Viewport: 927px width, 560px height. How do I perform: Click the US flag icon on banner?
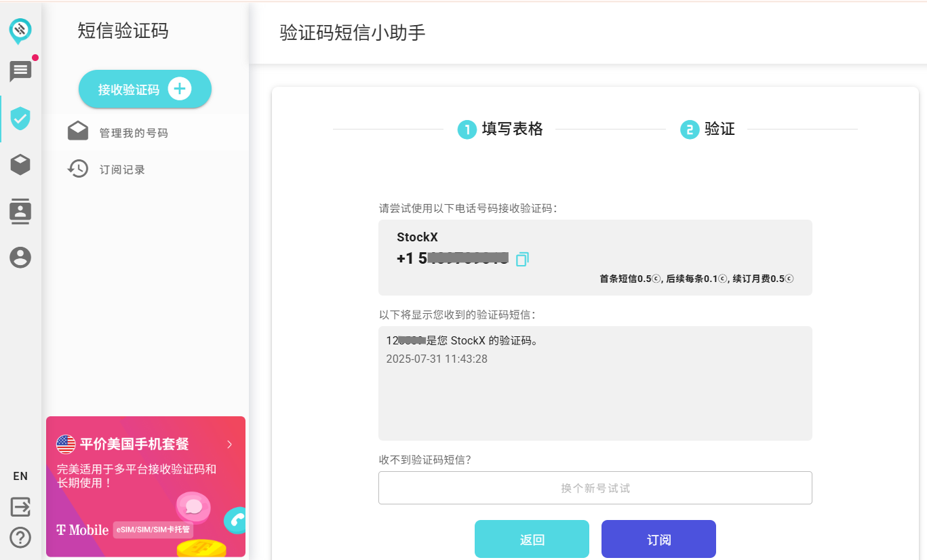[66, 444]
